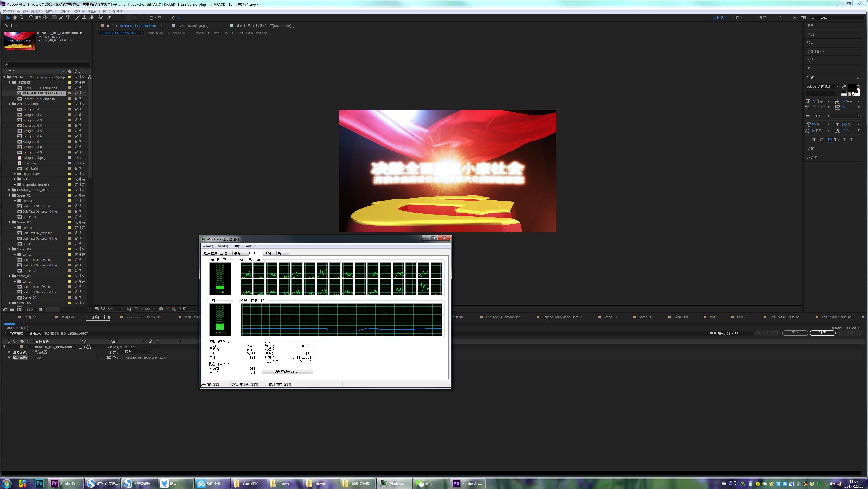The width and height of the screenshot is (868, 489).
Task: Toggle Faux Bold text style button
Action: pyautogui.click(x=814, y=139)
